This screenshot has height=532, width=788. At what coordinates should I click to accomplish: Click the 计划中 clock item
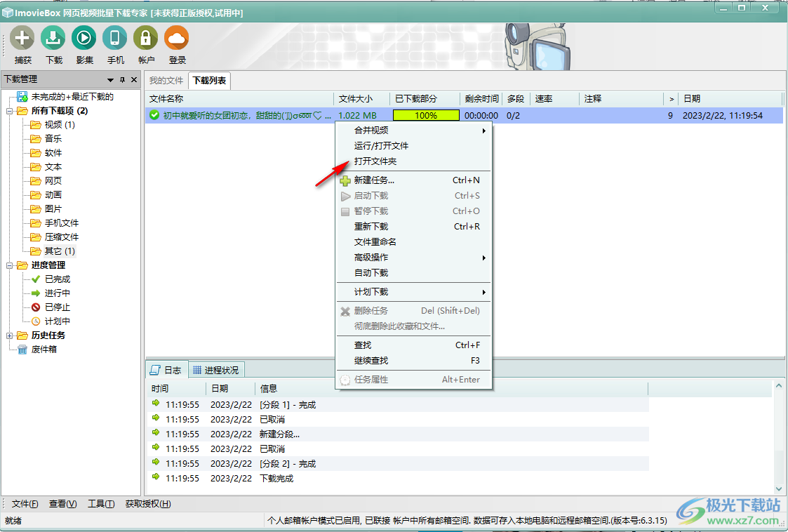point(58,321)
